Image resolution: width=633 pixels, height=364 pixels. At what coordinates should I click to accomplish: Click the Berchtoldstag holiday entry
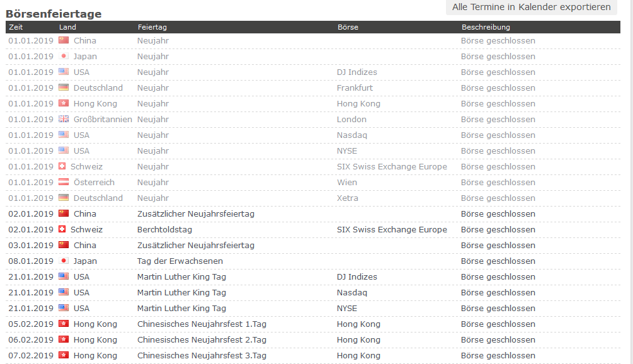(164, 229)
